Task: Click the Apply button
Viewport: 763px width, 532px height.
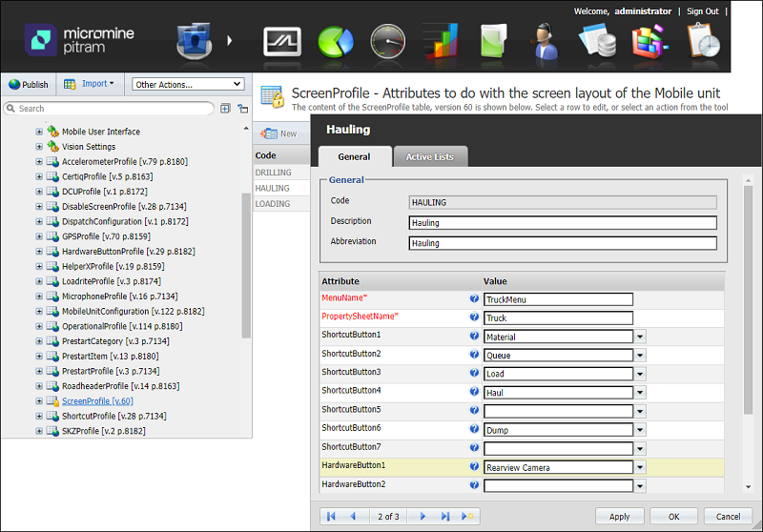Action: click(619, 516)
